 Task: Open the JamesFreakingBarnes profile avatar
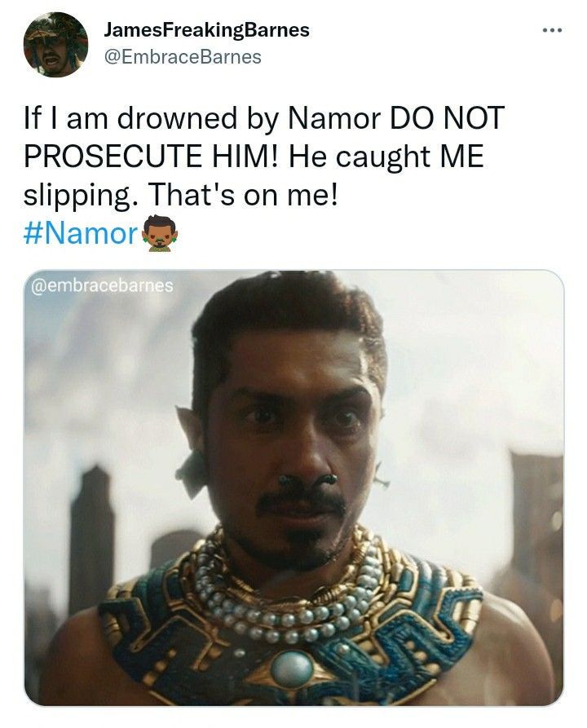[55, 45]
